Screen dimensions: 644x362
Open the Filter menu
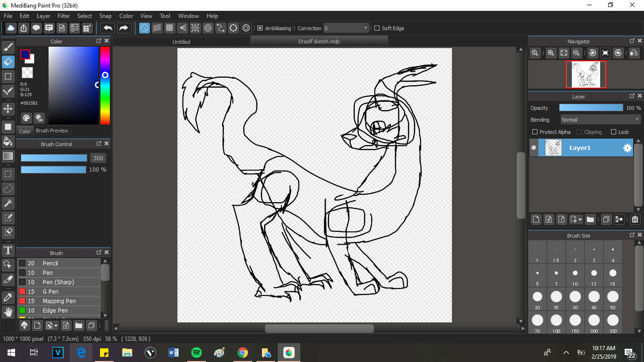(x=64, y=16)
